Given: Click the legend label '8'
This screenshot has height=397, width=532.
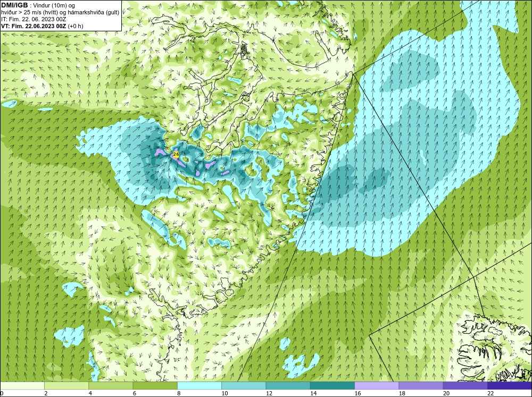Looking at the screenshot, I should coord(179,393).
